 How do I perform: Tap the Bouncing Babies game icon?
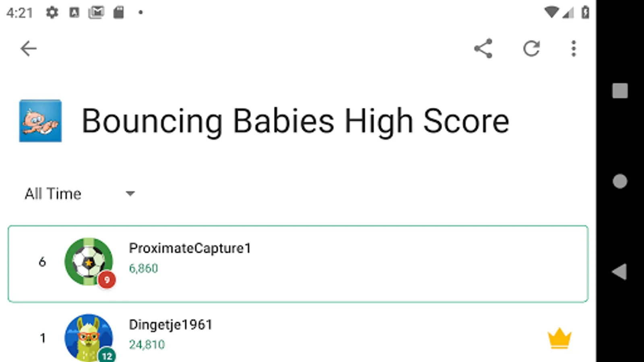pos(40,121)
